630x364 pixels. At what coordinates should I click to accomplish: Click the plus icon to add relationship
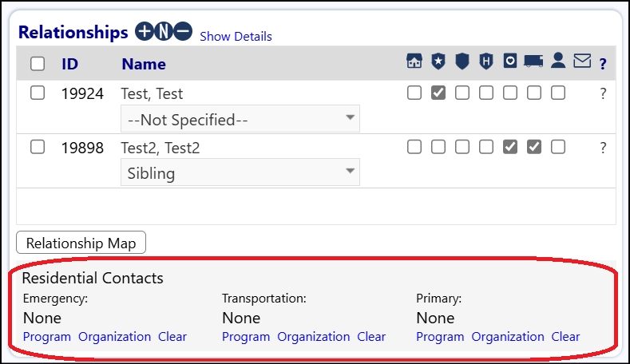point(145,31)
